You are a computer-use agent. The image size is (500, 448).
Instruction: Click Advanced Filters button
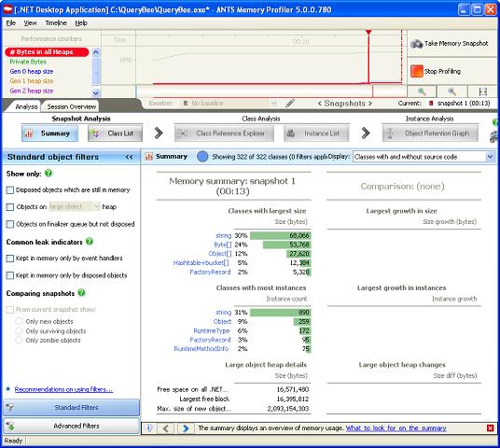[72, 426]
